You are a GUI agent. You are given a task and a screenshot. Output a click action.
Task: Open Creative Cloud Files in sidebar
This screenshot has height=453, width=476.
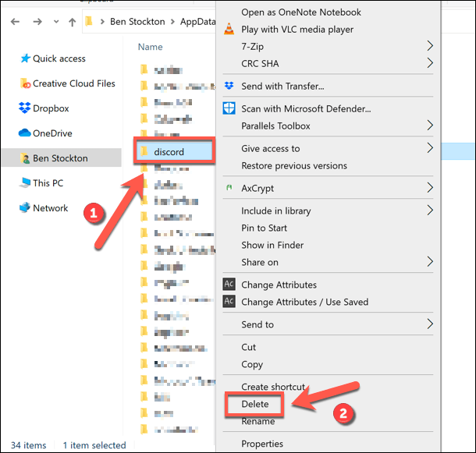point(73,83)
